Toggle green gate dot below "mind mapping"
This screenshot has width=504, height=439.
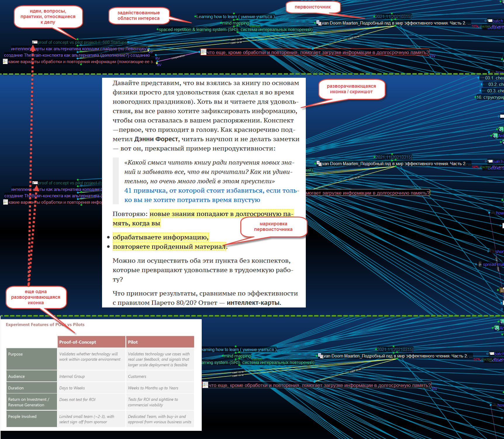234,26
